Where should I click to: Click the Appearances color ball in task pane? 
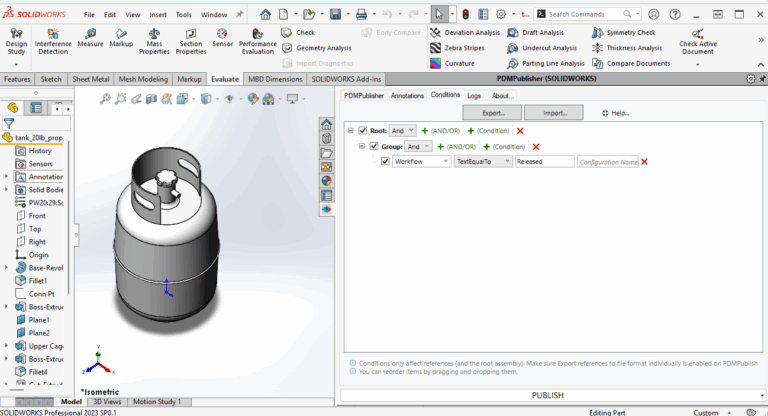[x=326, y=180]
